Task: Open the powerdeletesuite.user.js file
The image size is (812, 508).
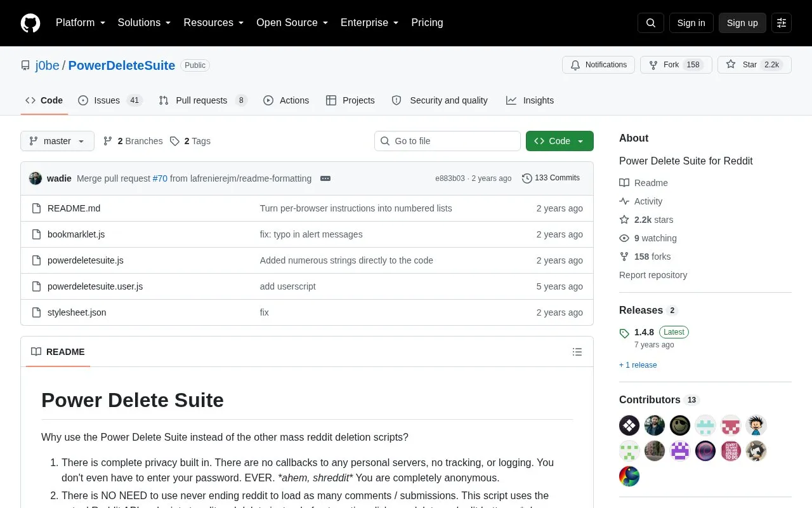Action: (95, 286)
